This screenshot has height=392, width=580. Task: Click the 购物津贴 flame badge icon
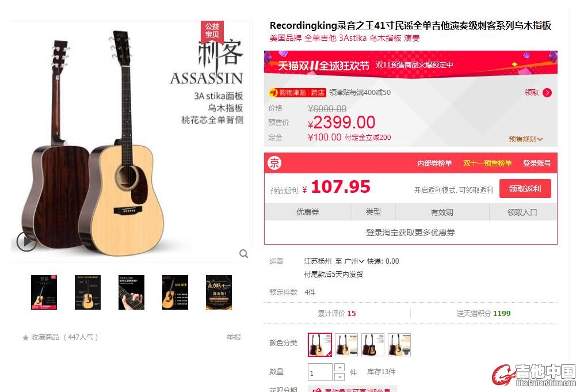click(273, 92)
